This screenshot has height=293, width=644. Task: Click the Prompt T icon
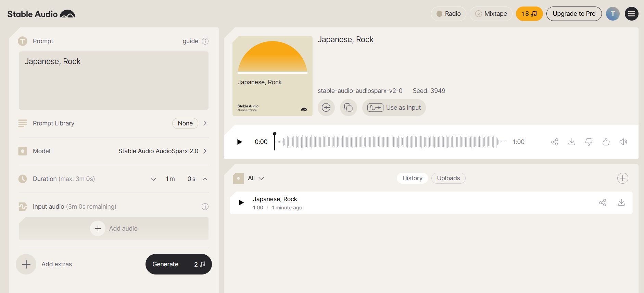(23, 41)
